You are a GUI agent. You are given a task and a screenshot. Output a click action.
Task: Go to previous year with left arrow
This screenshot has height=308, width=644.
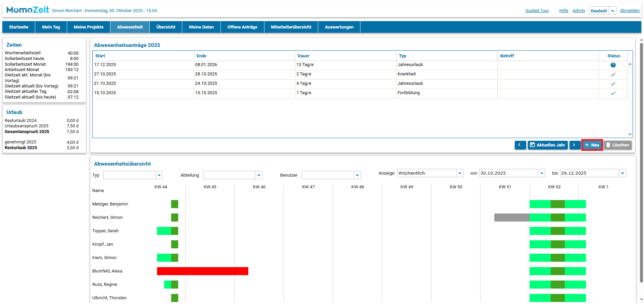520,145
